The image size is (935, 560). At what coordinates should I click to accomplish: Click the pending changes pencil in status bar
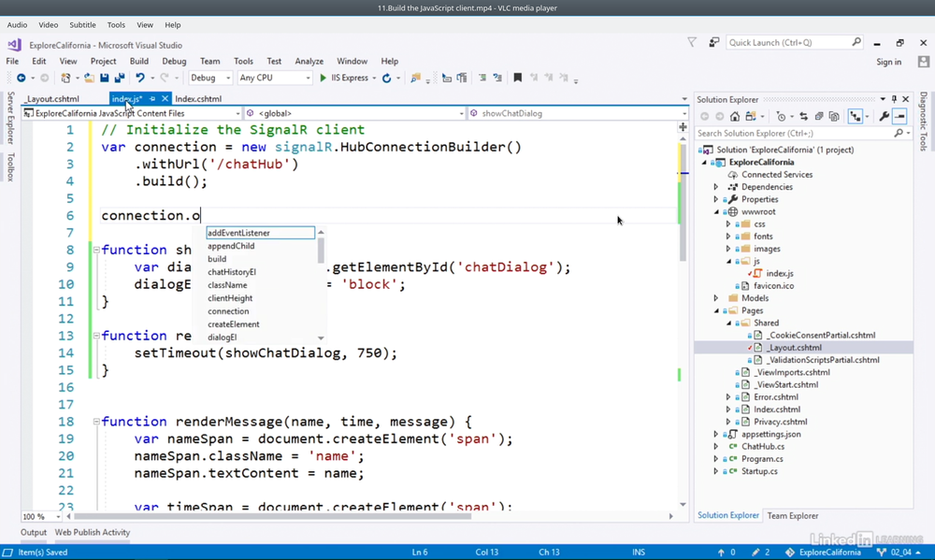pos(755,553)
